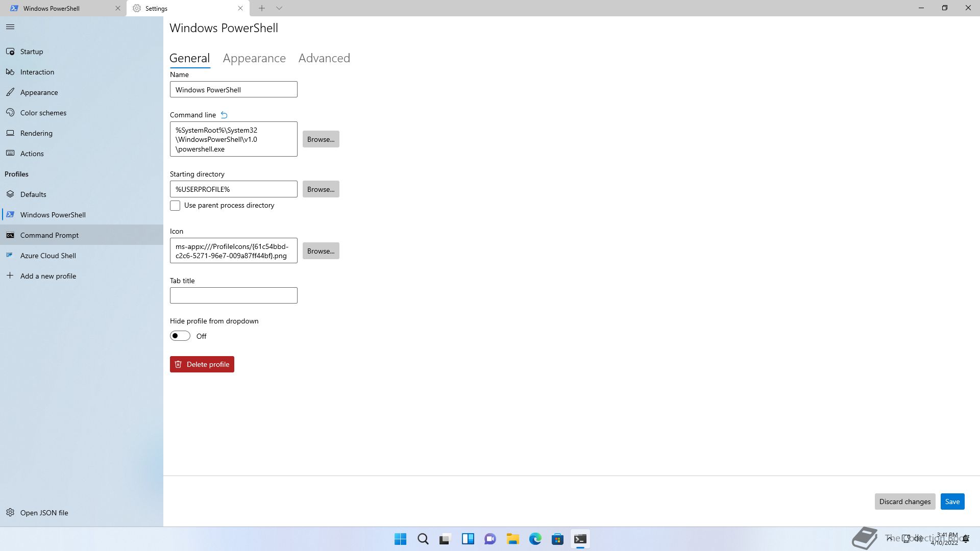Reset the Command line to its default value
The height and width of the screenshot is (551, 980).
(x=224, y=115)
